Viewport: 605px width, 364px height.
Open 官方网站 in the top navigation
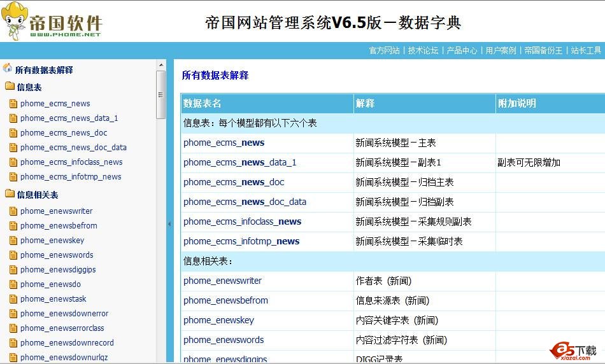tap(384, 50)
